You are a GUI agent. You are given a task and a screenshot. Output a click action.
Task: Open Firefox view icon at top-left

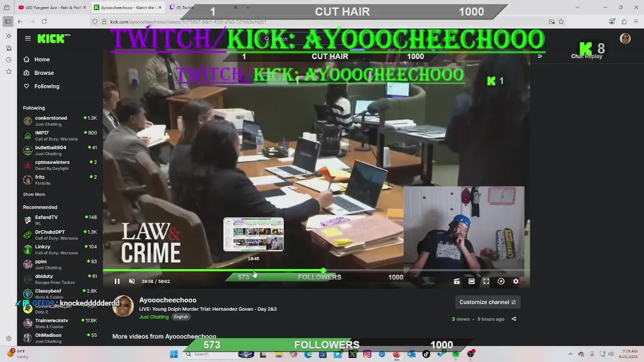coord(7,8)
